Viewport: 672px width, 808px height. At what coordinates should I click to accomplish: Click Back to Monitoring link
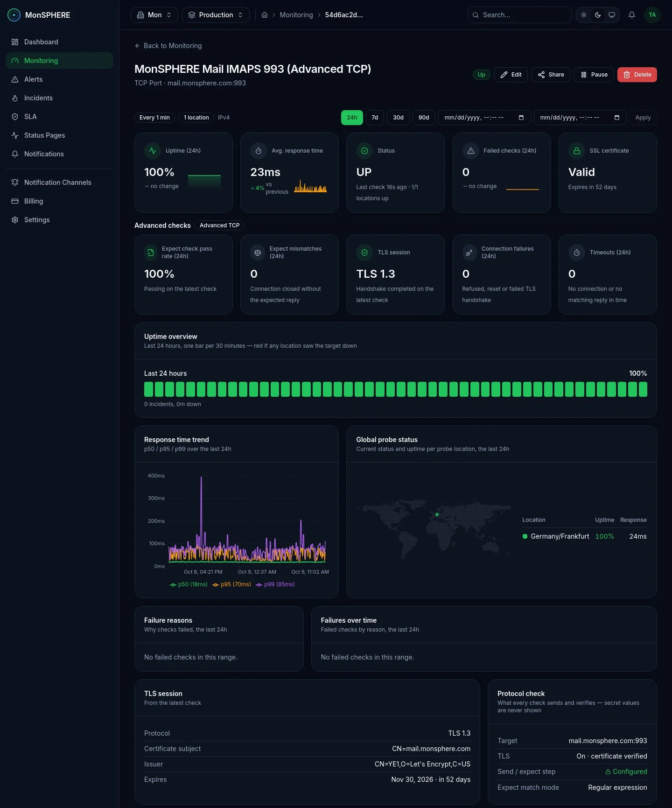[168, 46]
